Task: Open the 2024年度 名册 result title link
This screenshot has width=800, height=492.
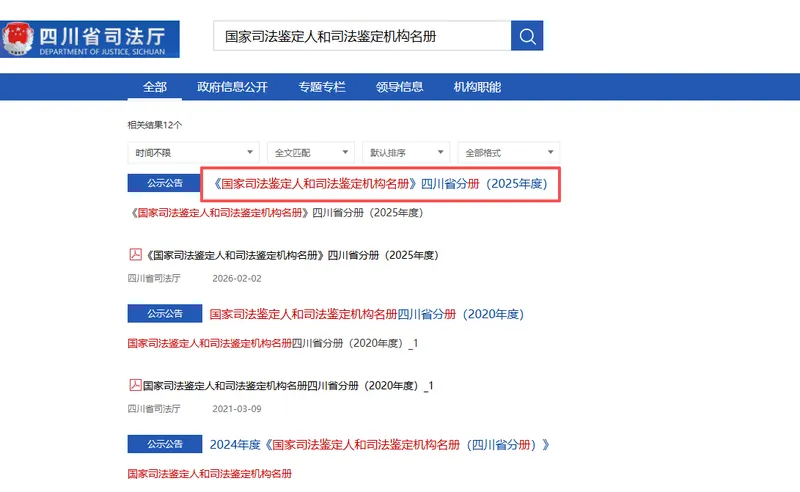Action: [x=380, y=445]
